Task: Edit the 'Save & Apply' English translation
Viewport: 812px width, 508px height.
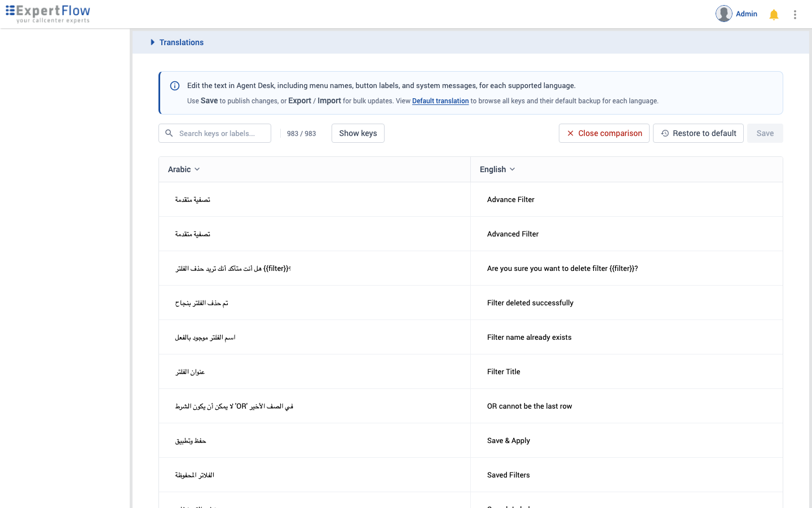Action: pyautogui.click(x=626, y=440)
